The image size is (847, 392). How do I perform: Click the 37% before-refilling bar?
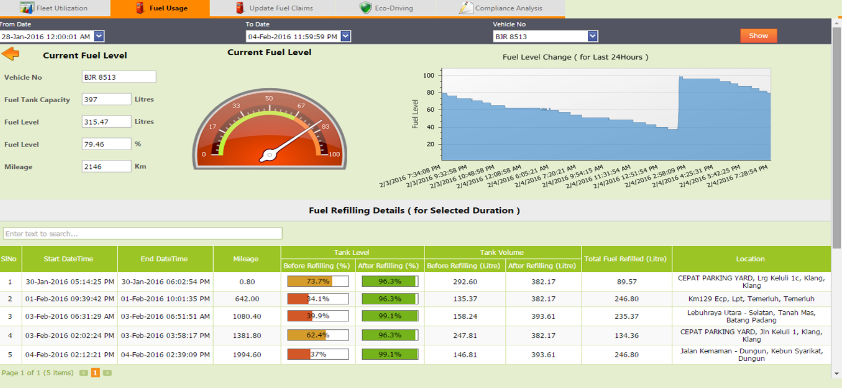tap(318, 355)
